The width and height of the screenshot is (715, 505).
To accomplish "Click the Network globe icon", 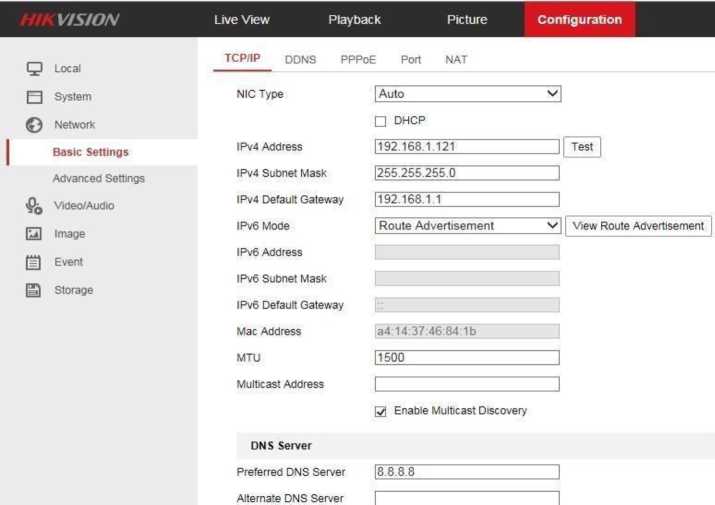I will [34, 125].
